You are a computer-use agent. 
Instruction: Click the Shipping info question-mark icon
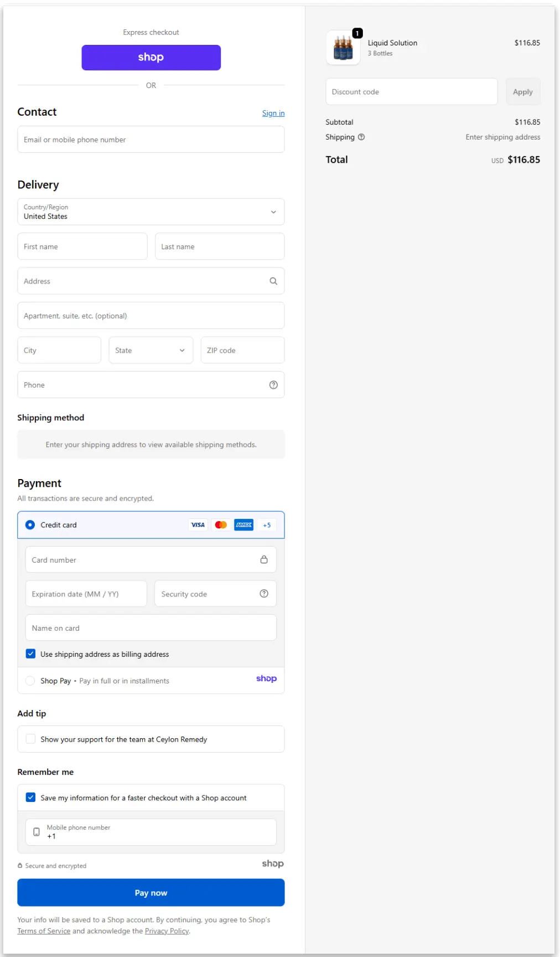[x=361, y=137]
